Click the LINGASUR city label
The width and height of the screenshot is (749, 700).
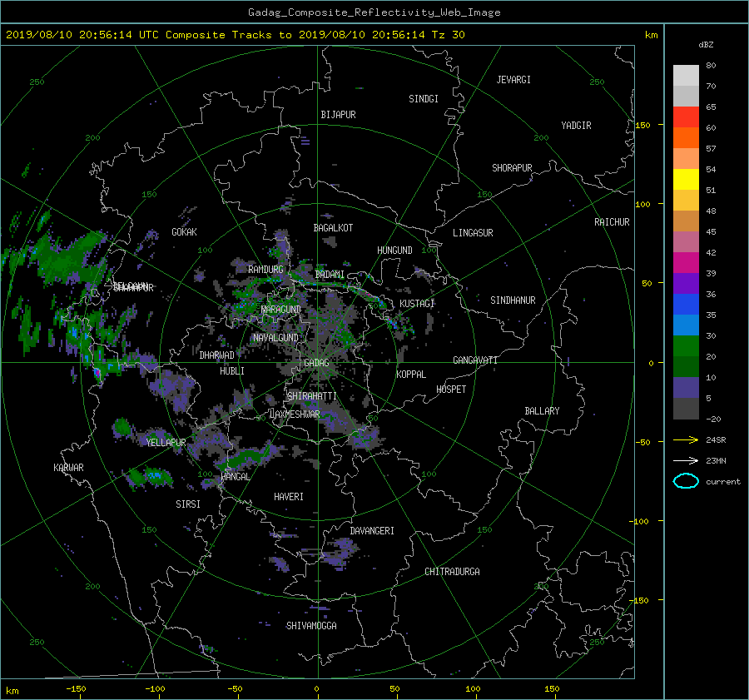click(x=473, y=233)
